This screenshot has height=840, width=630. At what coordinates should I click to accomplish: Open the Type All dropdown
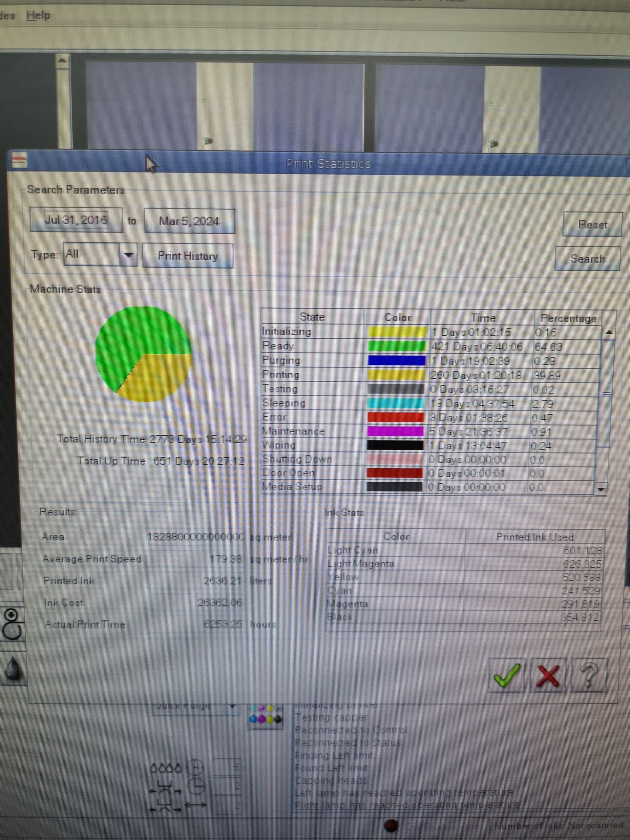coord(128,254)
